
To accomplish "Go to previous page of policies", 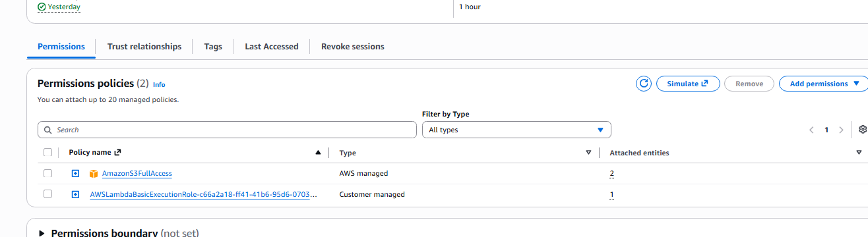I will 811,130.
